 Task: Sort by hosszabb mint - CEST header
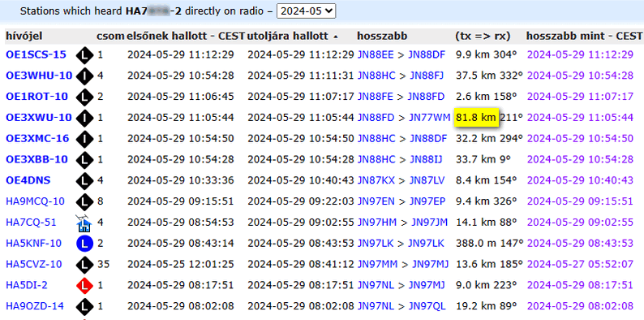coord(584,37)
